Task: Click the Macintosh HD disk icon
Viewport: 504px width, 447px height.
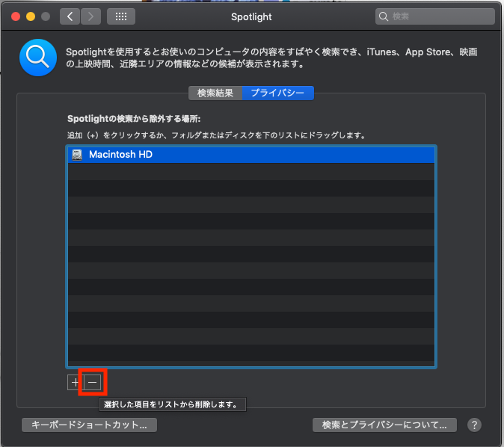Action: point(77,155)
